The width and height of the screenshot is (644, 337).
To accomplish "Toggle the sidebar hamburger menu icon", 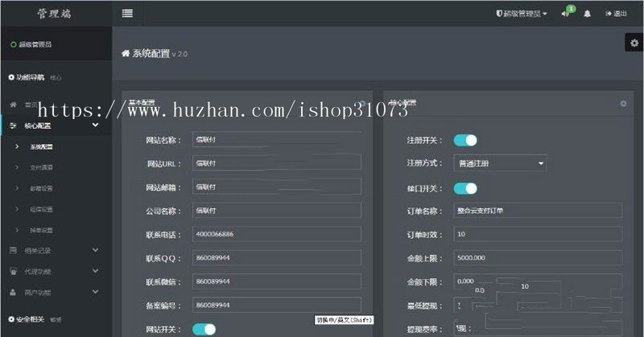I will [x=127, y=14].
